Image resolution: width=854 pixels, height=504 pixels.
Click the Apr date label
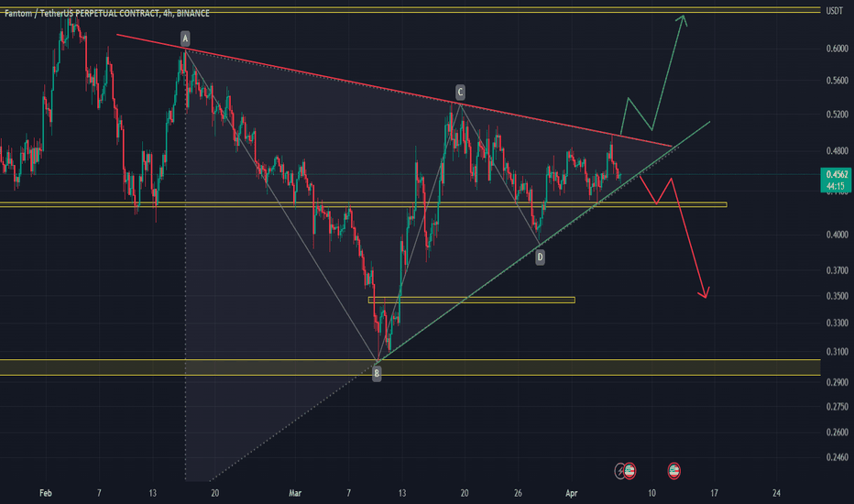tap(571, 493)
